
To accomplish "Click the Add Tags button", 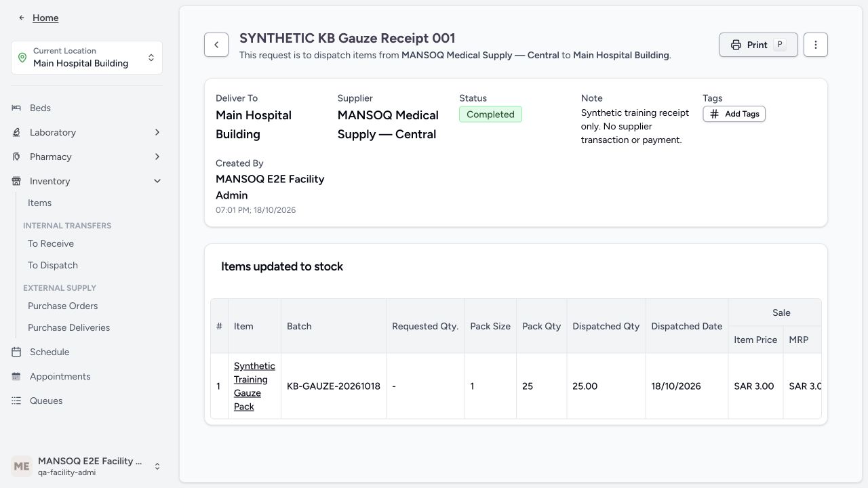I will (x=734, y=114).
